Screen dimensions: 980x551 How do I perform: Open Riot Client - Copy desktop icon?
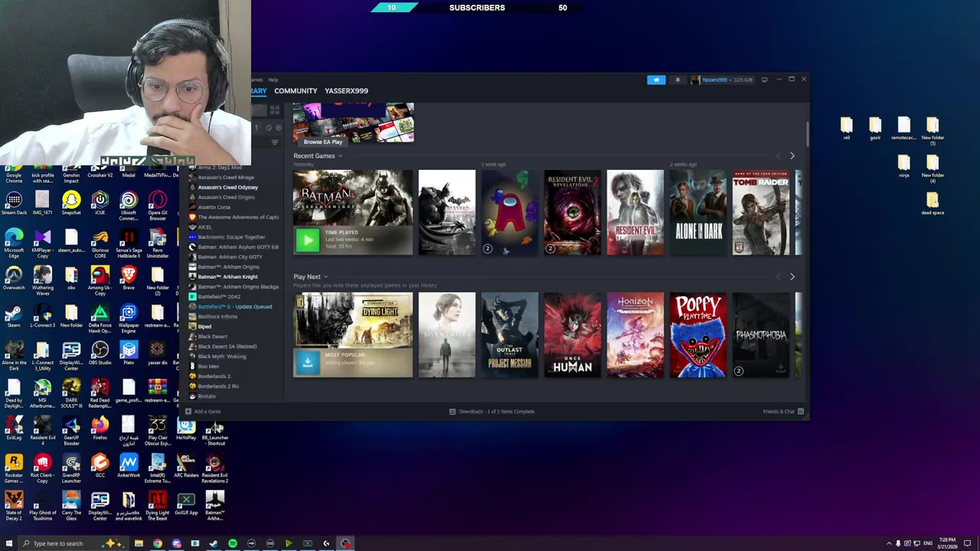[x=42, y=468]
